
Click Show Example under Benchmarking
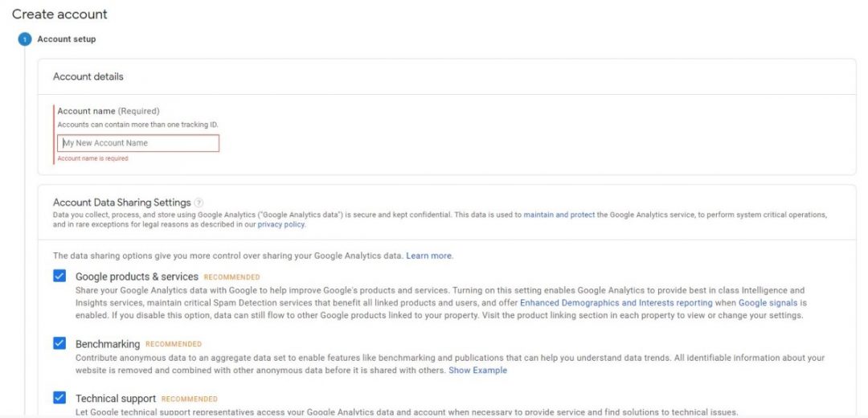[x=477, y=371]
